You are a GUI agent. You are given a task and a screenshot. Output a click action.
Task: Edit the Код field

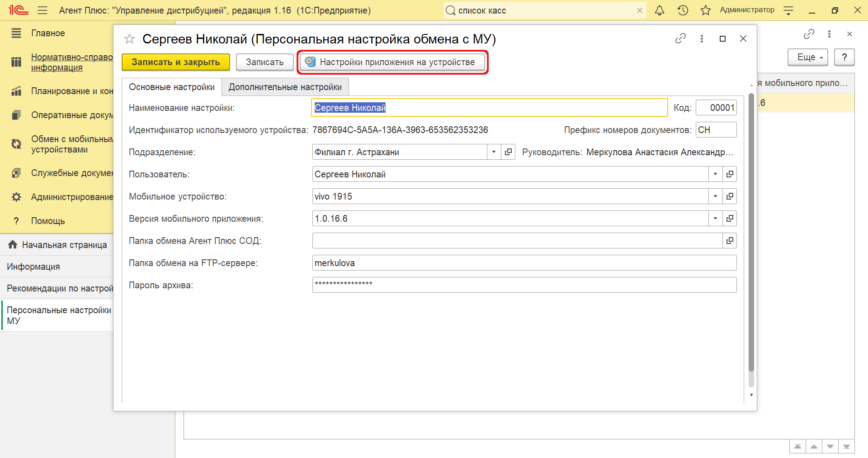pos(716,108)
